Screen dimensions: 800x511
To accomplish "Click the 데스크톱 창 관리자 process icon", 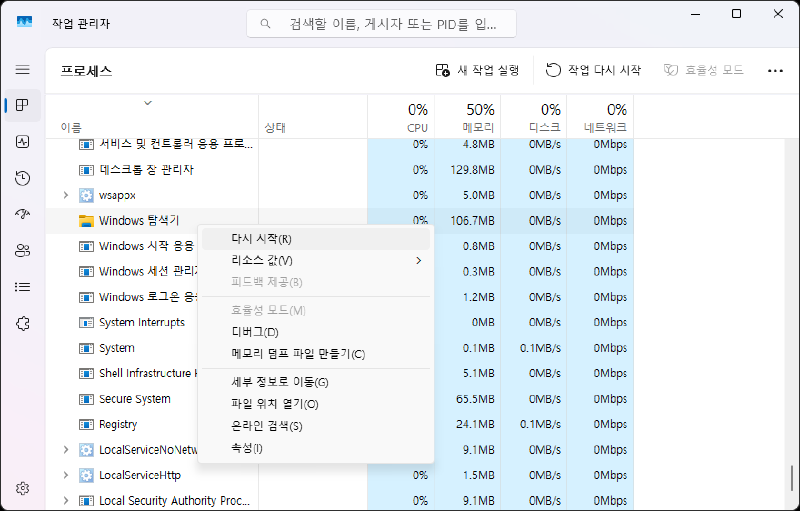I will 86,170.
